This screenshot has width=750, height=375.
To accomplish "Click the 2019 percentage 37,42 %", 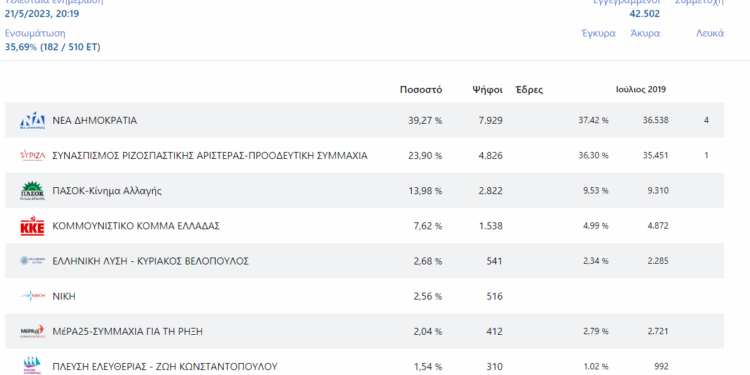I will (594, 120).
